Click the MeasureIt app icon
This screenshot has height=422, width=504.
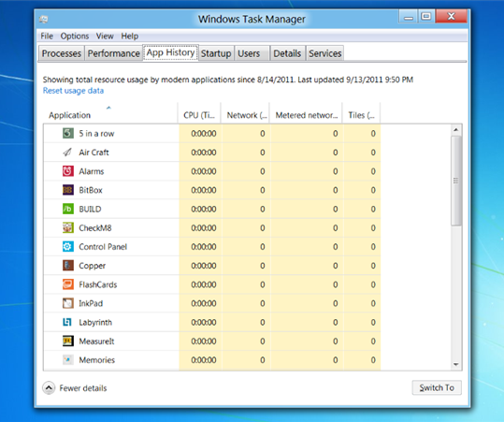tap(68, 341)
